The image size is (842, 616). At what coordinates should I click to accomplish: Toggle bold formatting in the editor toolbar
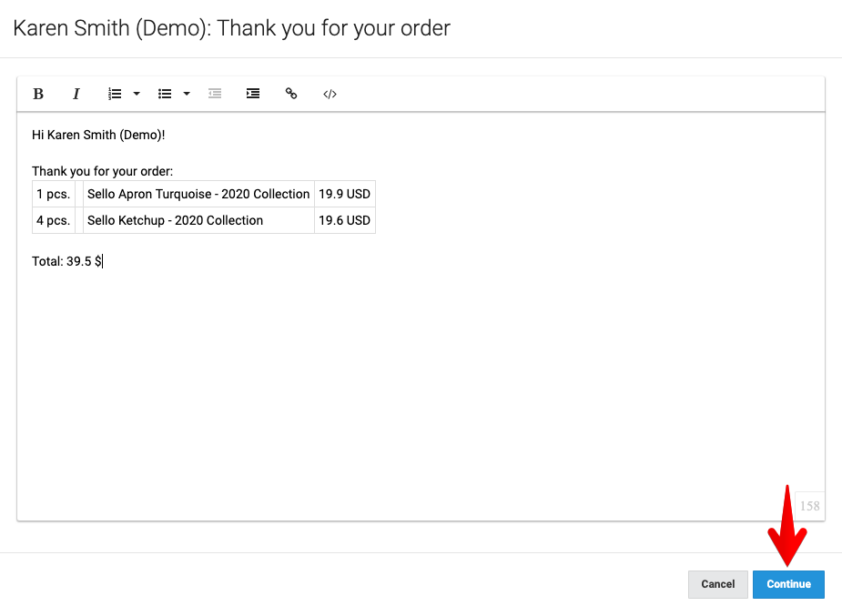[x=38, y=94]
